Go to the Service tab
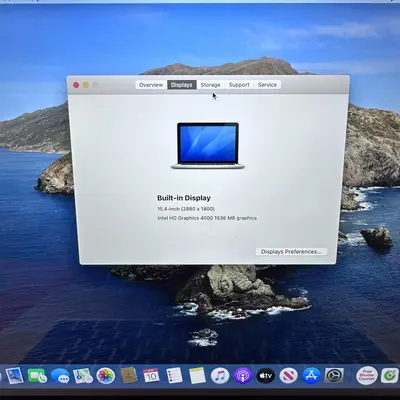400x400 pixels. pos(267,85)
